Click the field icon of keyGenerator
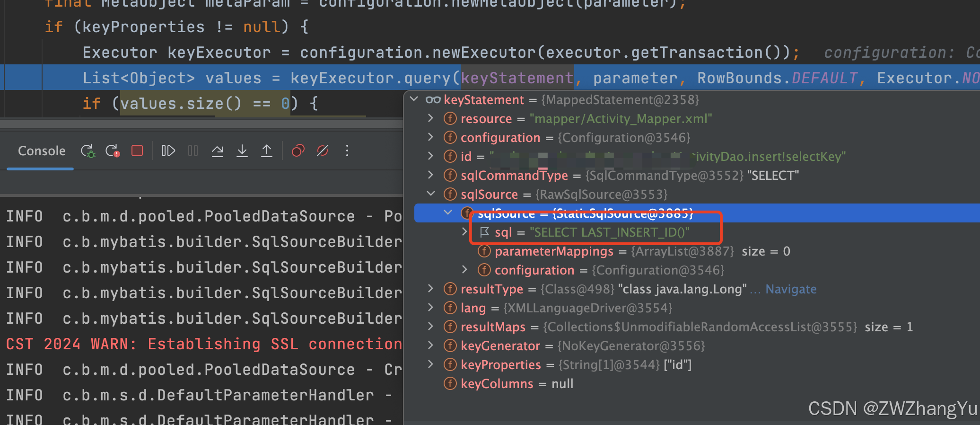The height and width of the screenshot is (425, 980). click(x=450, y=345)
